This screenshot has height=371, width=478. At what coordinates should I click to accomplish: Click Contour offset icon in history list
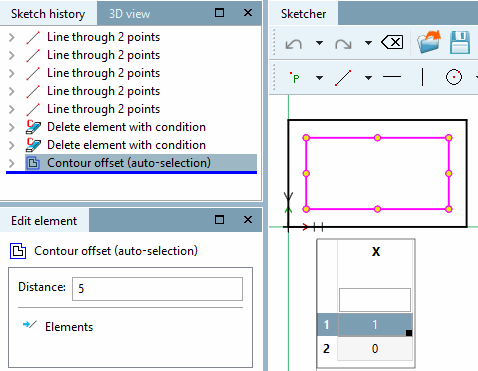33,163
